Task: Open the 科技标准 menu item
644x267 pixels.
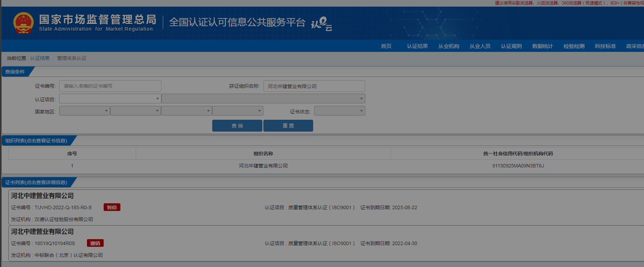Action: (x=605, y=46)
